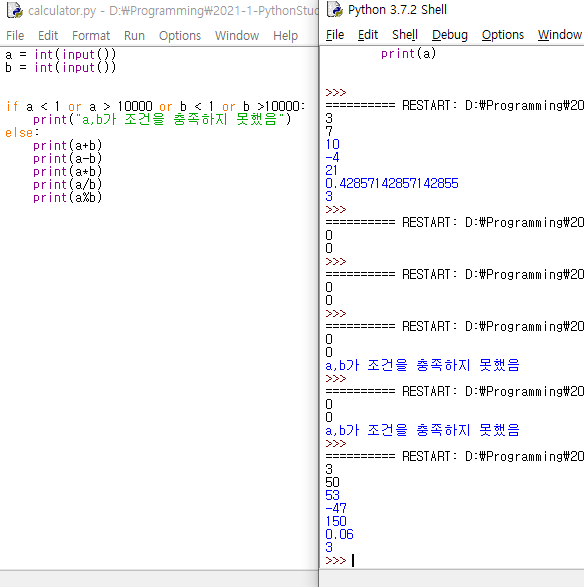This screenshot has width=584, height=587.
Task: Open Edit menu in calculator.py editor
Action: pos(48,36)
